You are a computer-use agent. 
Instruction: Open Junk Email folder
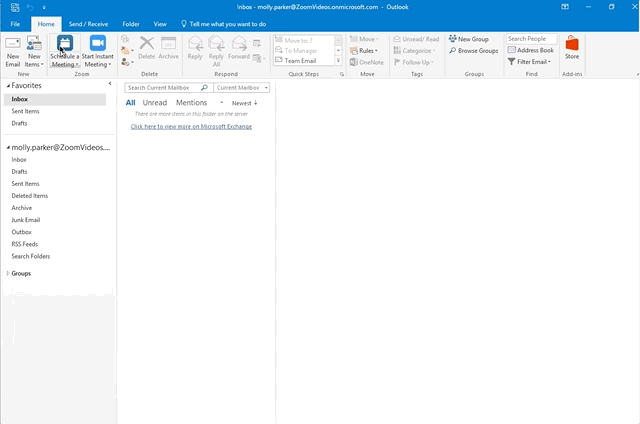26,220
